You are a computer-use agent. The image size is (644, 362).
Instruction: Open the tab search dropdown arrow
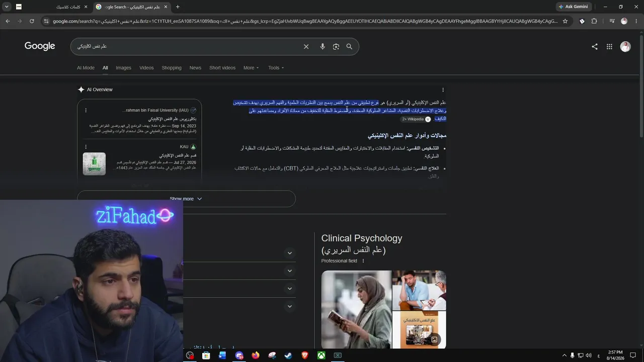coord(7,7)
